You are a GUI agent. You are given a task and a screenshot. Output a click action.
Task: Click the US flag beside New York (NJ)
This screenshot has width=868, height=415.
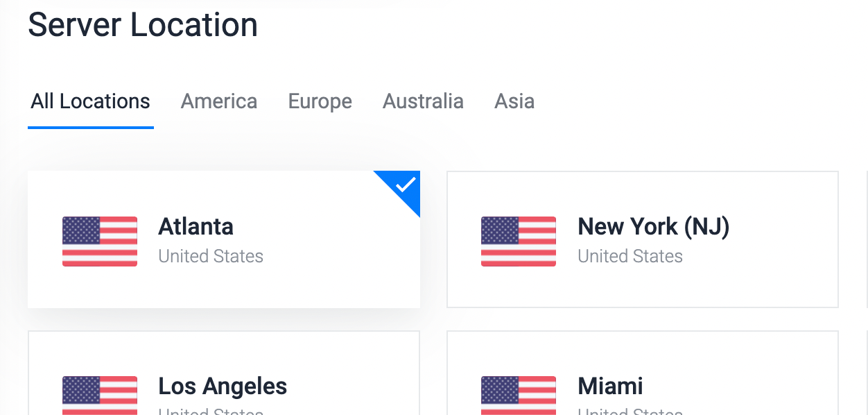pyautogui.click(x=519, y=242)
